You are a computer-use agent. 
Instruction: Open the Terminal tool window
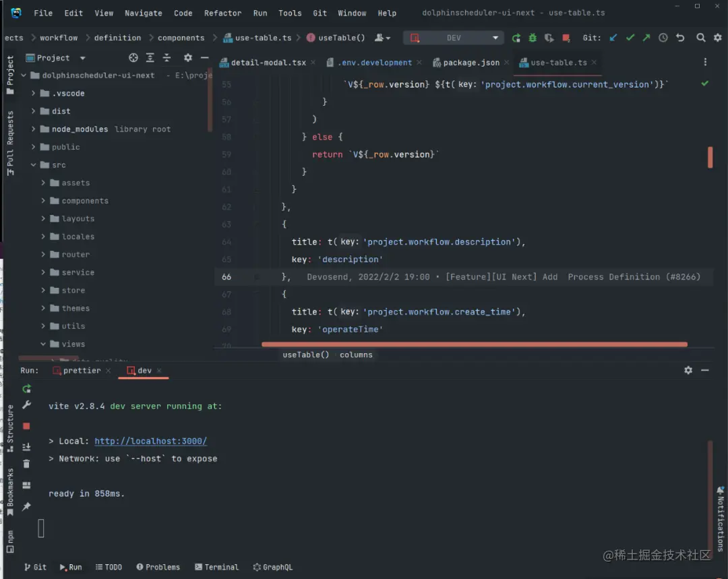(217, 567)
